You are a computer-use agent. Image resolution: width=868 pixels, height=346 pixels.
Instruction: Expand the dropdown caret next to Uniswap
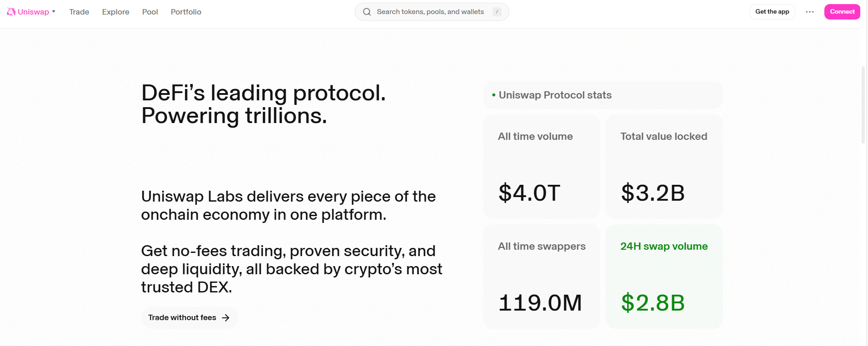pos(54,12)
